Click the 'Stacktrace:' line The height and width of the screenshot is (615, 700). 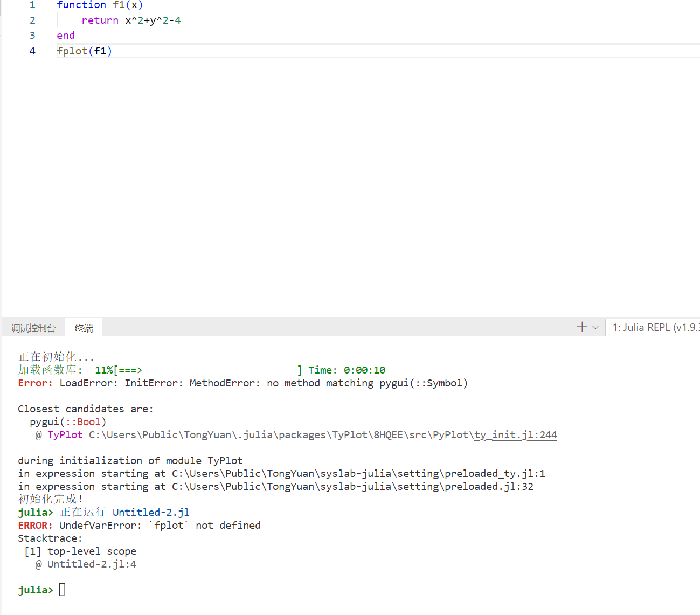click(50, 538)
